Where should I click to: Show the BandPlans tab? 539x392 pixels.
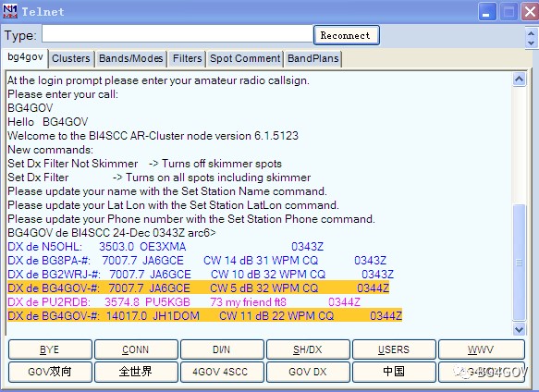312,58
